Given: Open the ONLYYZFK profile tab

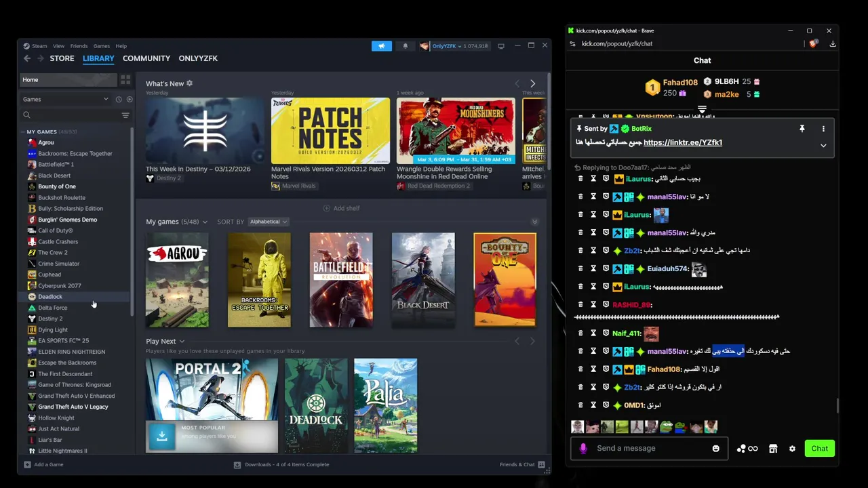Looking at the screenshot, I should (x=198, y=58).
